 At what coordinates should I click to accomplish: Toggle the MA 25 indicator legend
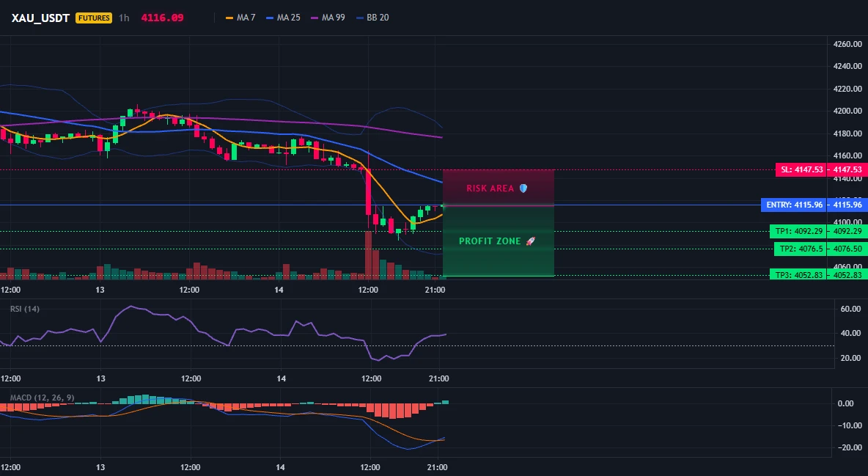click(x=283, y=18)
